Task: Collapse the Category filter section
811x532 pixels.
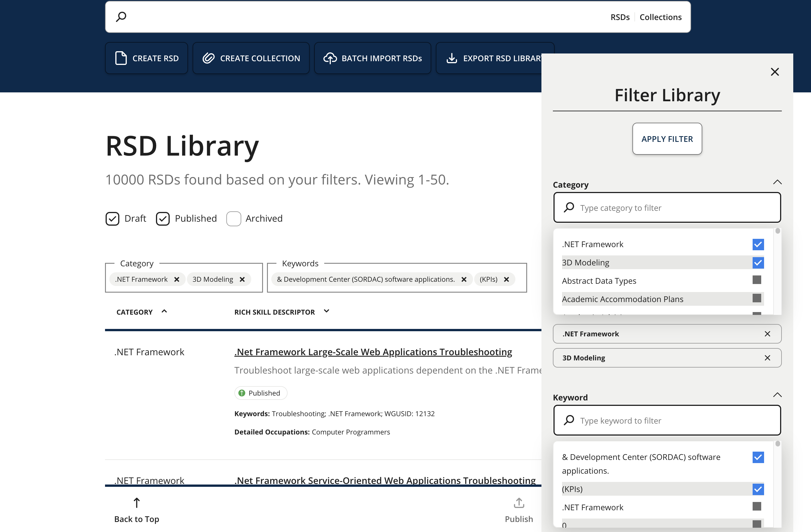Action: coord(777,182)
